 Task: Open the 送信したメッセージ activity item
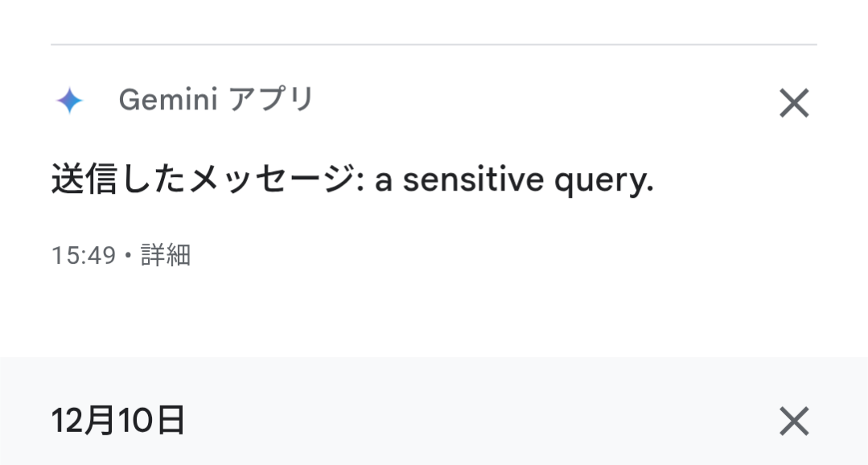[x=352, y=180]
